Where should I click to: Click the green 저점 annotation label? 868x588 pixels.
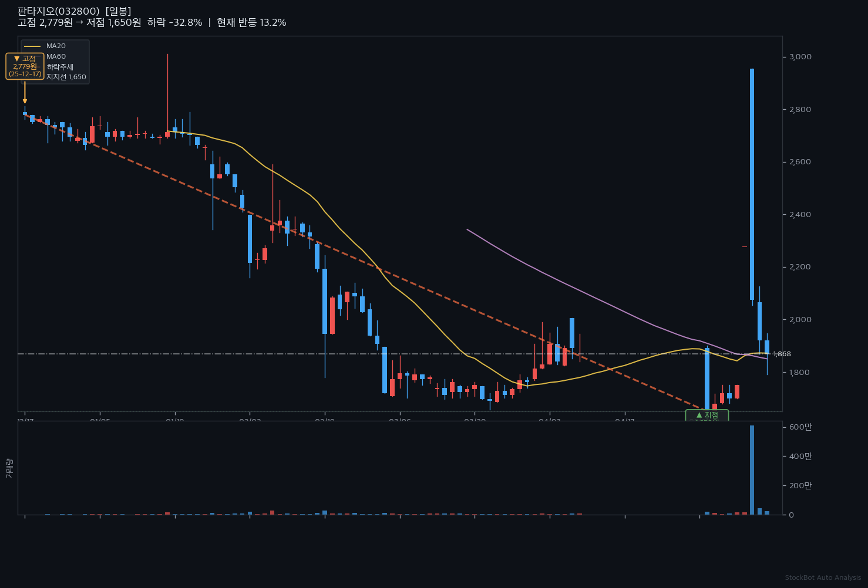point(707,415)
